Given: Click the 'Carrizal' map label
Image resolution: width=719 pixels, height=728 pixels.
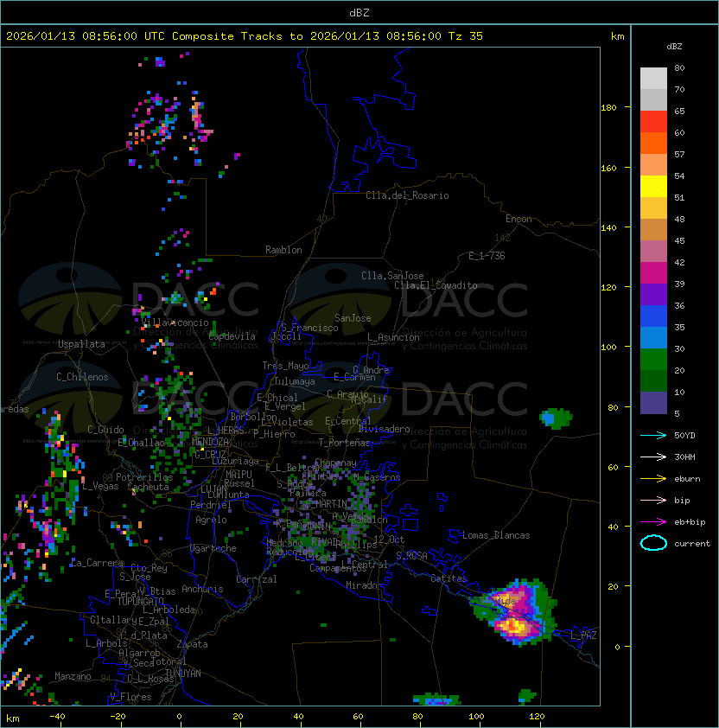Looking at the screenshot, I should tap(257, 579).
